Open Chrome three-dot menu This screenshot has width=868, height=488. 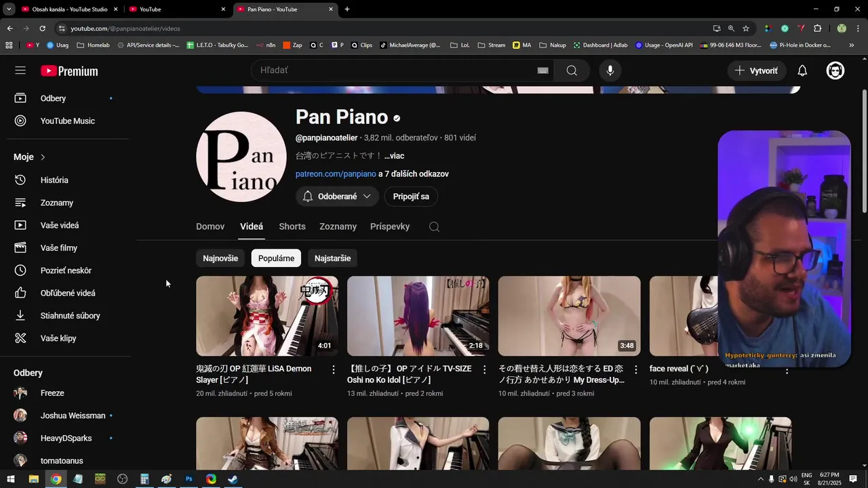(858, 28)
